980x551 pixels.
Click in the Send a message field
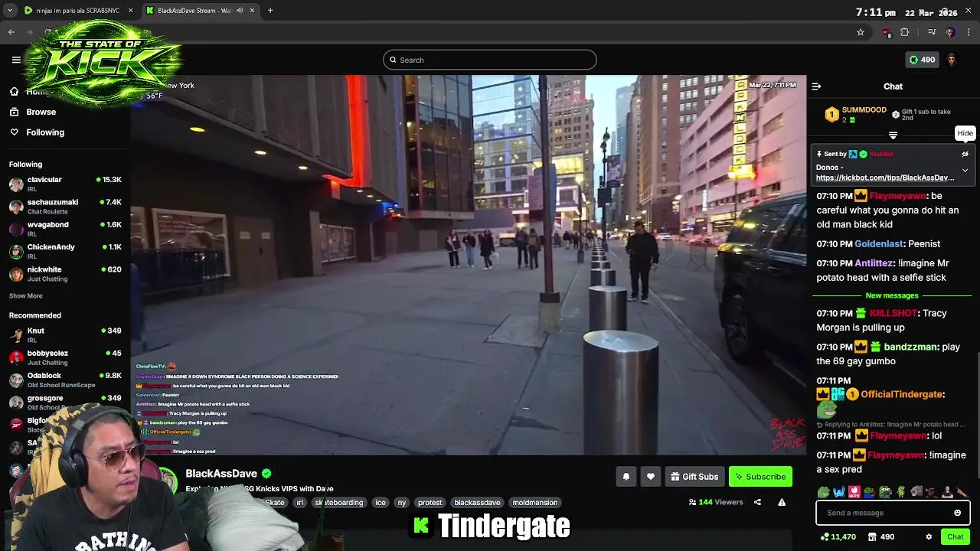(x=884, y=513)
